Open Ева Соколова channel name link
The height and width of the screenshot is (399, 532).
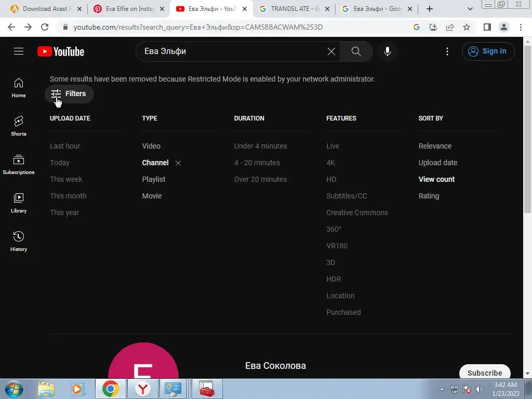[275, 366]
